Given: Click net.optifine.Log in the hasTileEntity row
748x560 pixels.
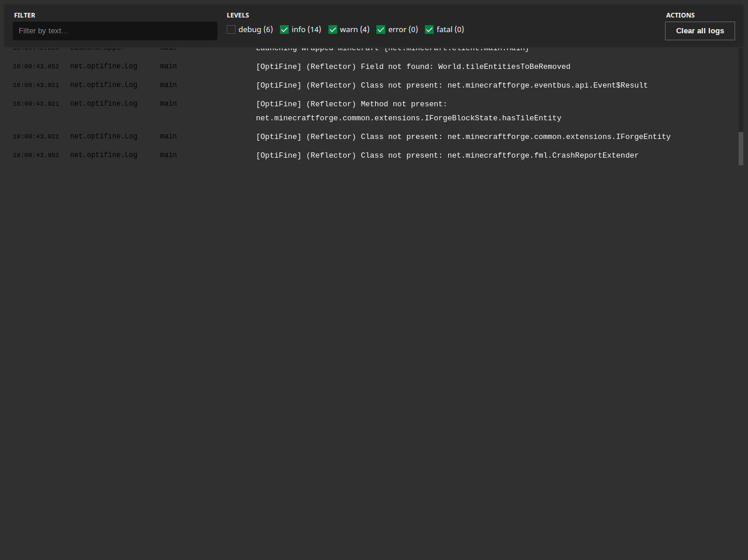Looking at the screenshot, I should [103, 104].
